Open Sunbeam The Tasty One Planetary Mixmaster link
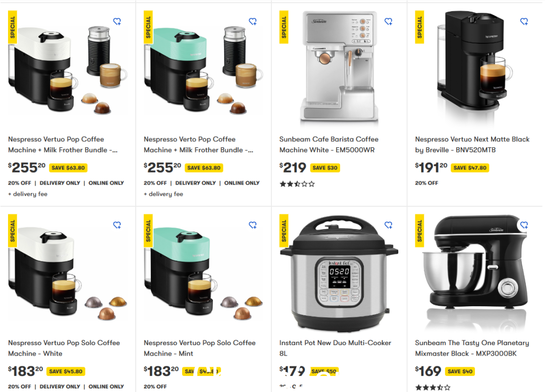 (472, 348)
